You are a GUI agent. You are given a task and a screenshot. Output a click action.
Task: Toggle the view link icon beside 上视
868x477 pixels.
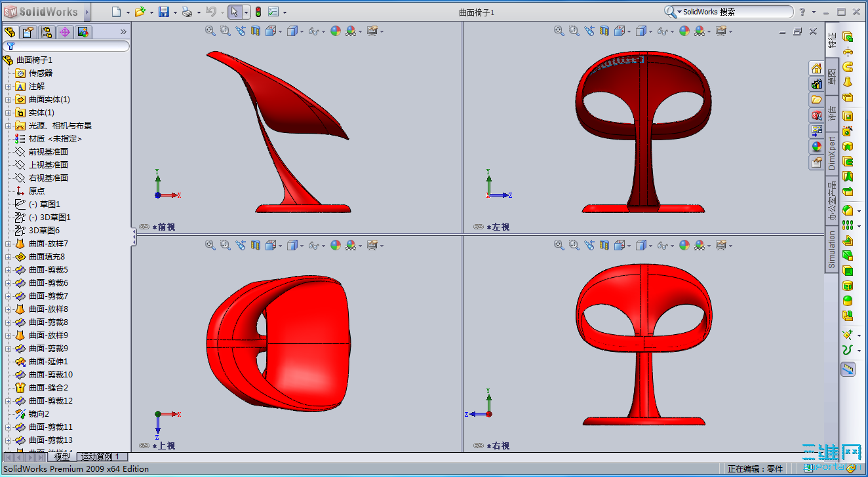pyautogui.click(x=144, y=446)
